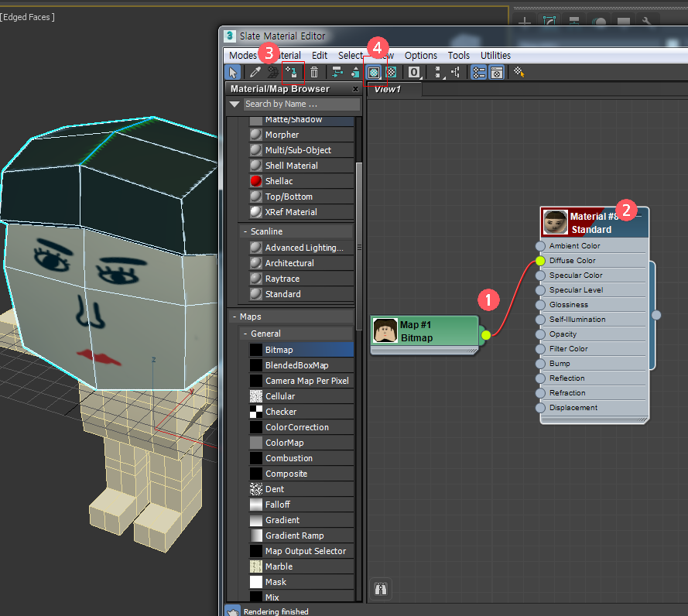Open the Edged Faces viewport label menu
Viewport: 688px width, 616px height.
27,17
